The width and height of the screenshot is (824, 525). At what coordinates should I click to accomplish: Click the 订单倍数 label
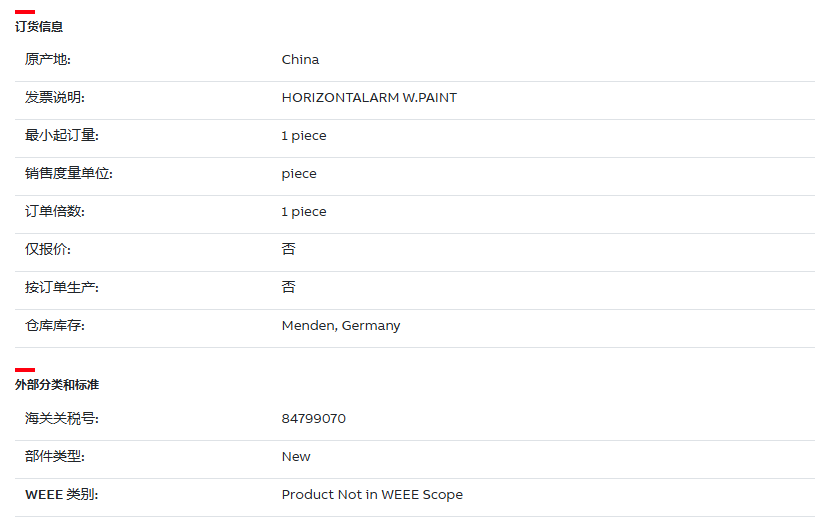click(x=55, y=211)
